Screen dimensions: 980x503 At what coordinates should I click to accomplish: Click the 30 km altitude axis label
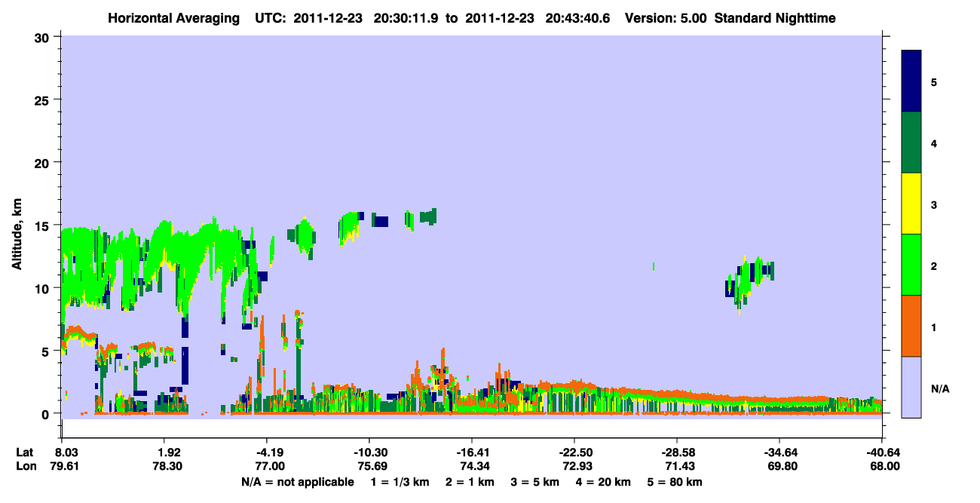coord(43,37)
